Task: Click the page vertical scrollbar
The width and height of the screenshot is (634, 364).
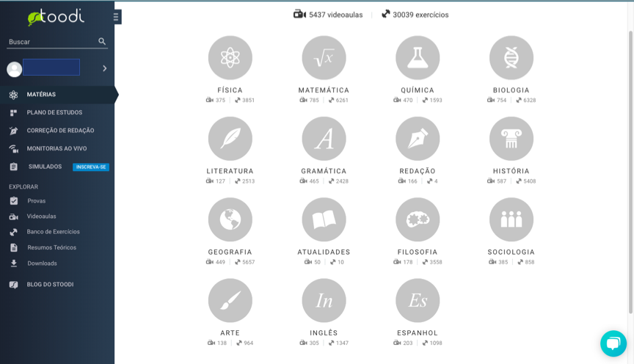Action: 630,169
